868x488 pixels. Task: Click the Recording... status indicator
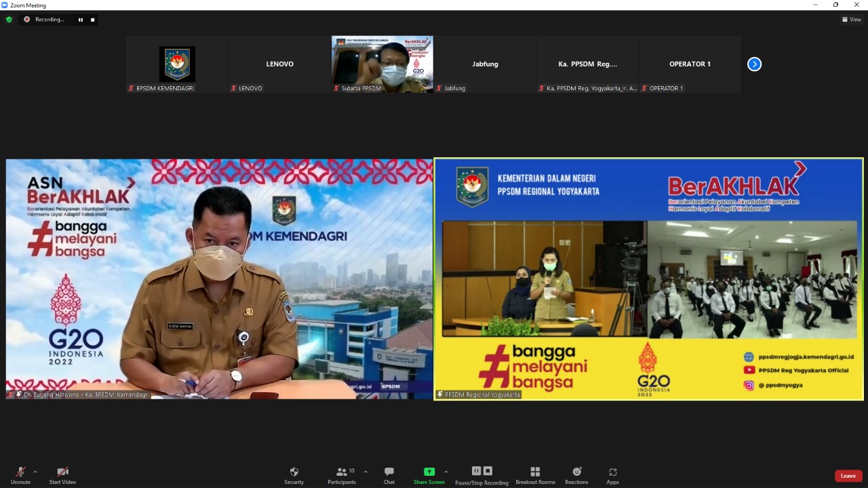point(45,20)
